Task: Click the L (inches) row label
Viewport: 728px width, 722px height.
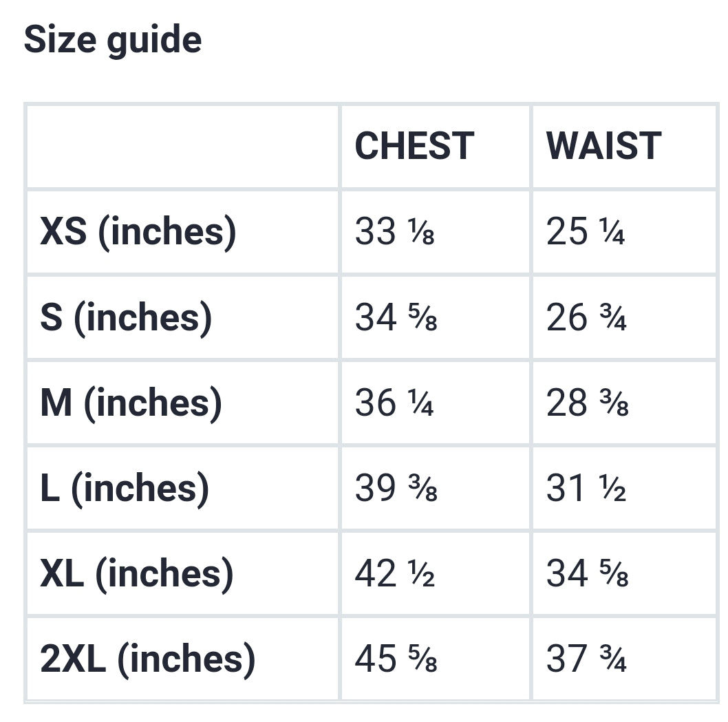Action: (125, 488)
